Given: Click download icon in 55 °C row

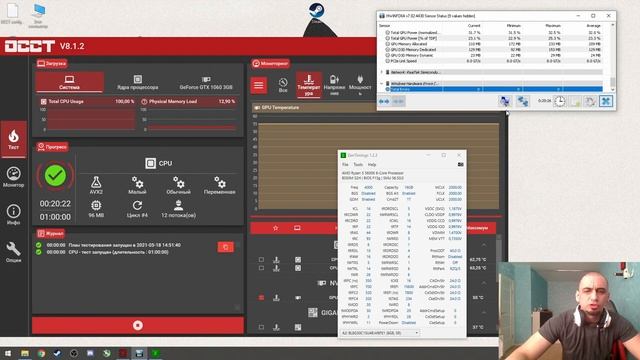Looking at the screenshot, I should [x=276, y=298].
